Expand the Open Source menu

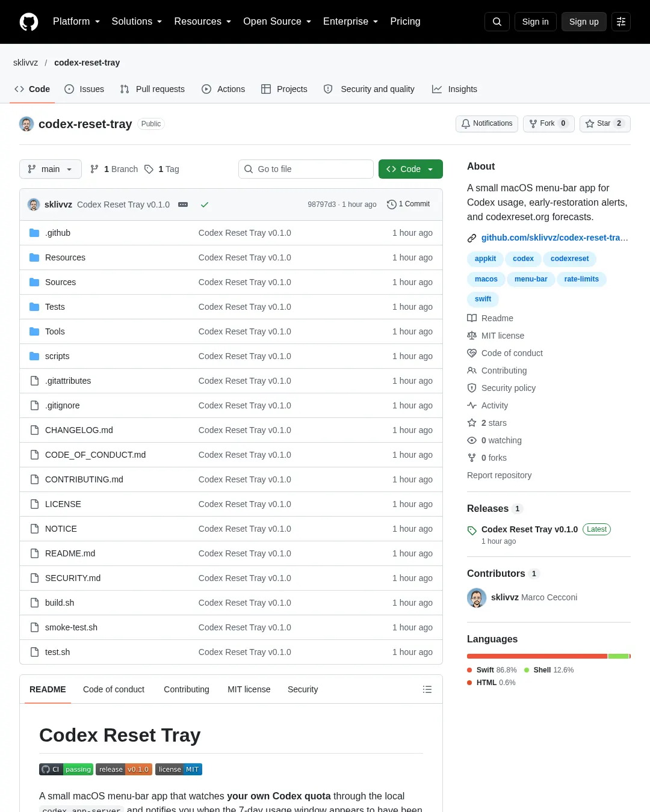click(x=277, y=22)
